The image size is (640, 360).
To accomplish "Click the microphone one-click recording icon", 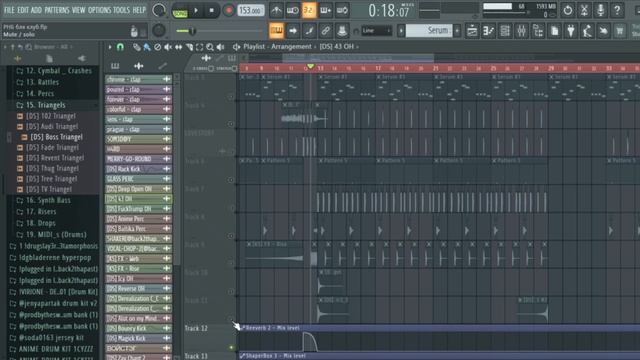I will click(600, 11).
